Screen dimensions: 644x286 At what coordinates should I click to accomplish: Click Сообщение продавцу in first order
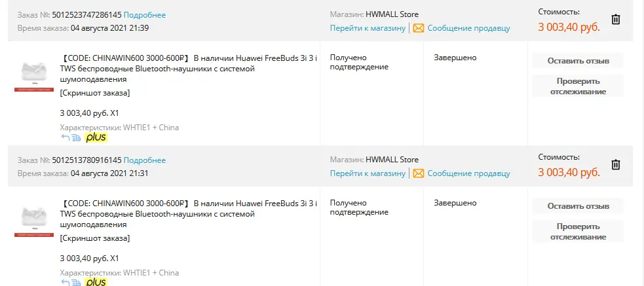pyautogui.click(x=468, y=28)
